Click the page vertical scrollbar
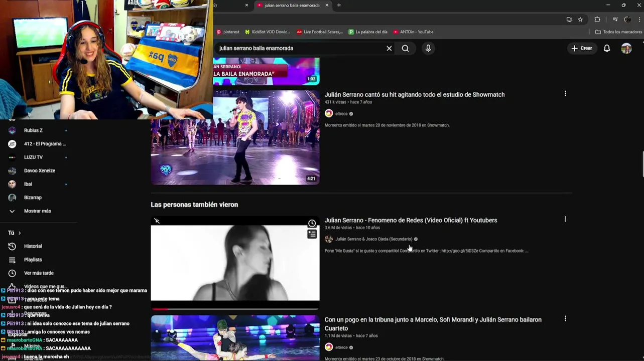This screenshot has width=644, height=361. point(643,164)
